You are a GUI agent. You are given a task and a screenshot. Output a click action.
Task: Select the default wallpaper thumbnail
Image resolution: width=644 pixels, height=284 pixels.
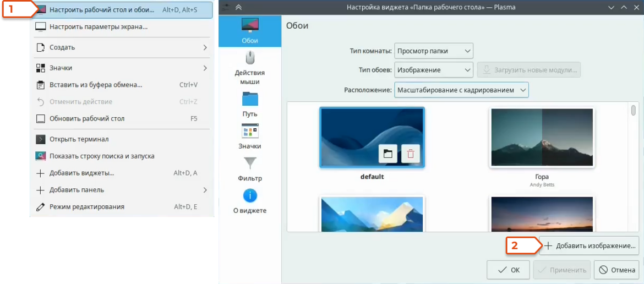[x=372, y=137]
